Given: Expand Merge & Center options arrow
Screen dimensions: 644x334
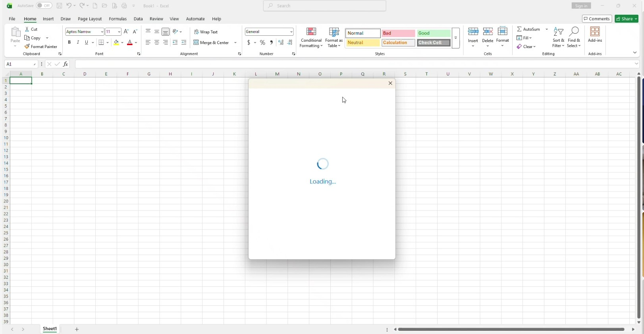Looking at the screenshot, I should pos(235,42).
